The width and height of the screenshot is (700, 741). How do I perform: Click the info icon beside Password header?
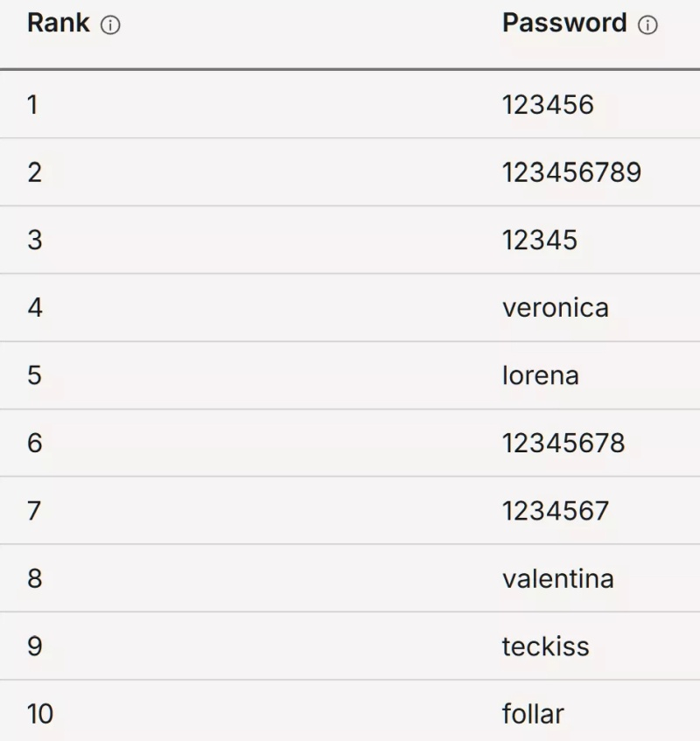(x=647, y=26)
